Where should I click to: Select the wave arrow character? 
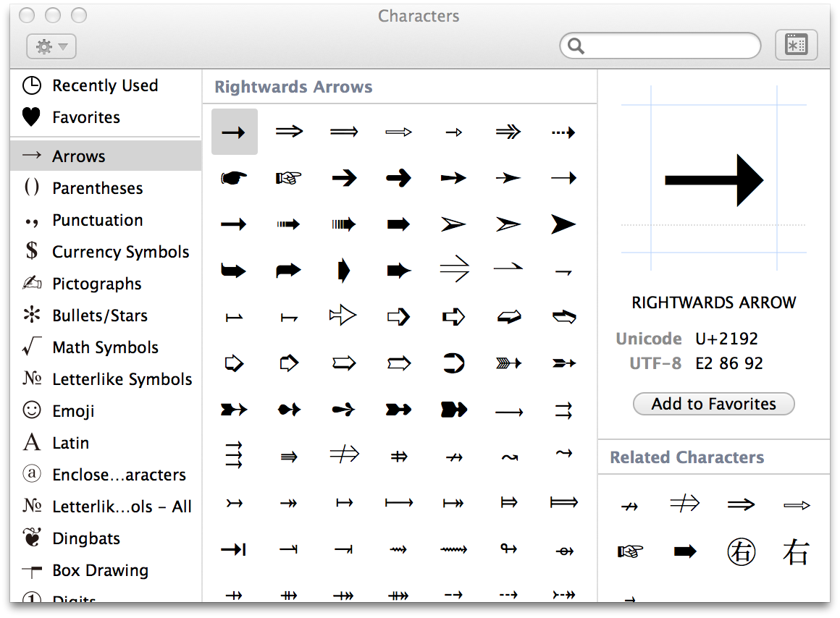509,457
